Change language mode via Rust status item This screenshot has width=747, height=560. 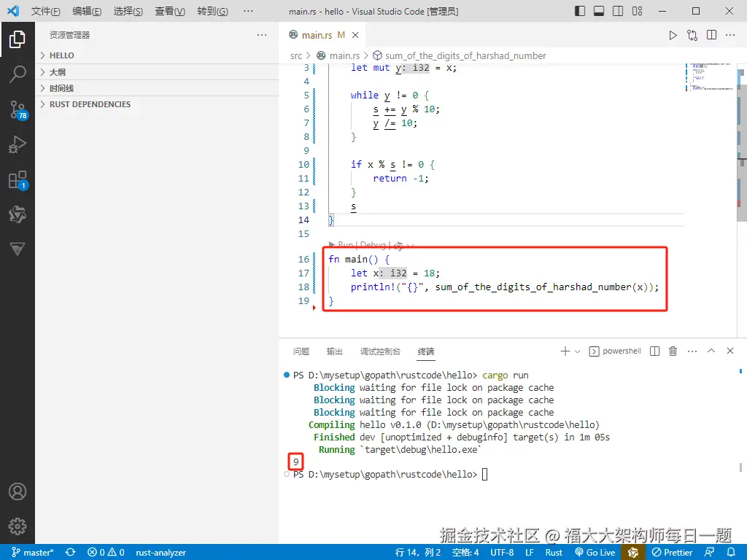554,553
